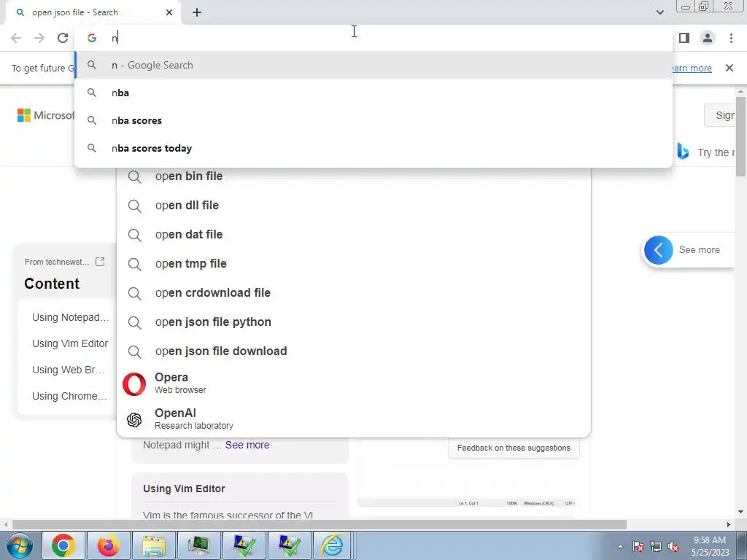Click the Bing logo icon beside 'Try the'

[683, 152]
